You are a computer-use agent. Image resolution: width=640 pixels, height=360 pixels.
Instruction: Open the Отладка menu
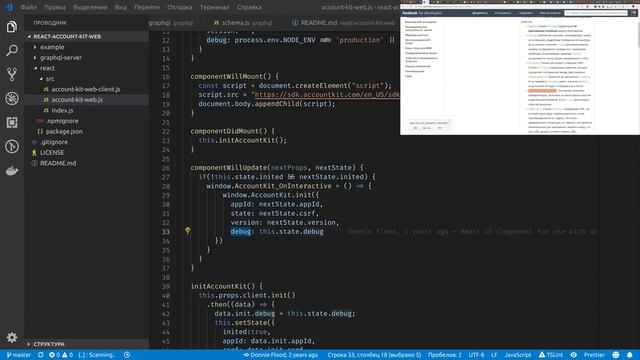[x=180, y=7]
